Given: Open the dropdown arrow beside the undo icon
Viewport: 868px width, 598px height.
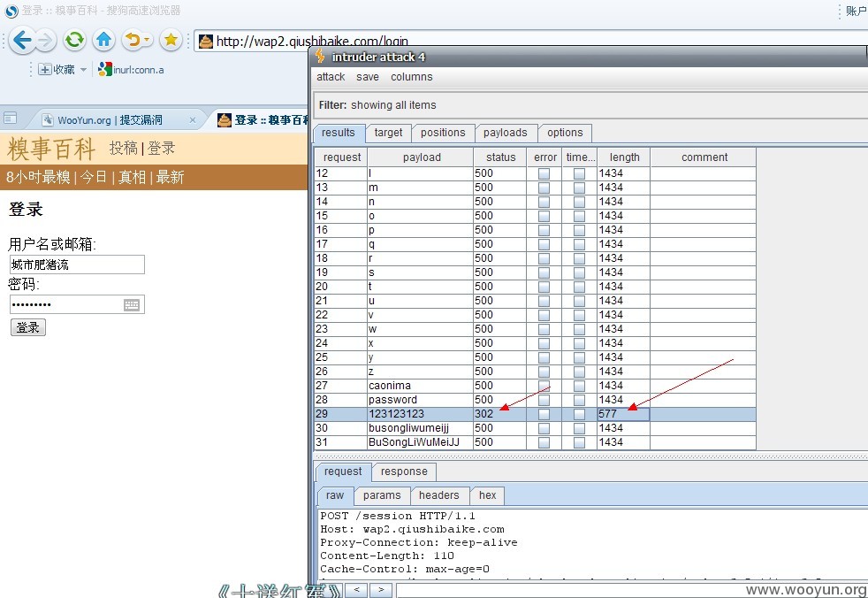Looking at the screenshot, I should click(x=148, y=40).
